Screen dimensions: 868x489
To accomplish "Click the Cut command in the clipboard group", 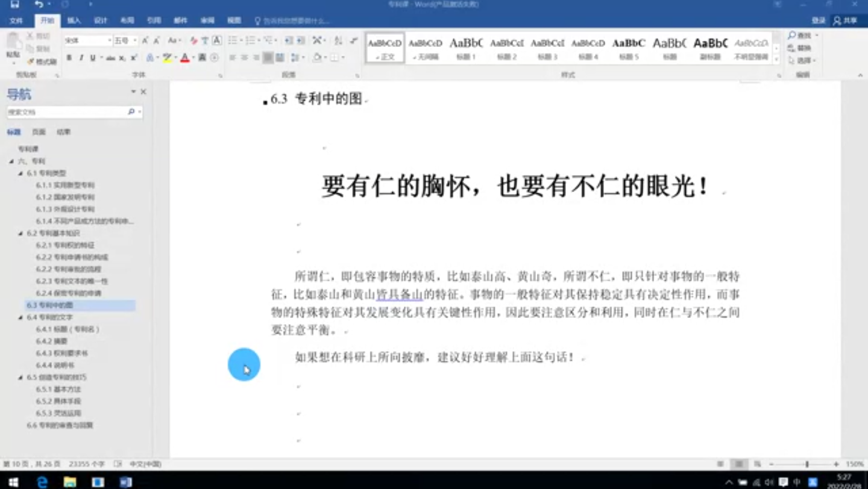I will pyautogui.click(x=39, y=36).
